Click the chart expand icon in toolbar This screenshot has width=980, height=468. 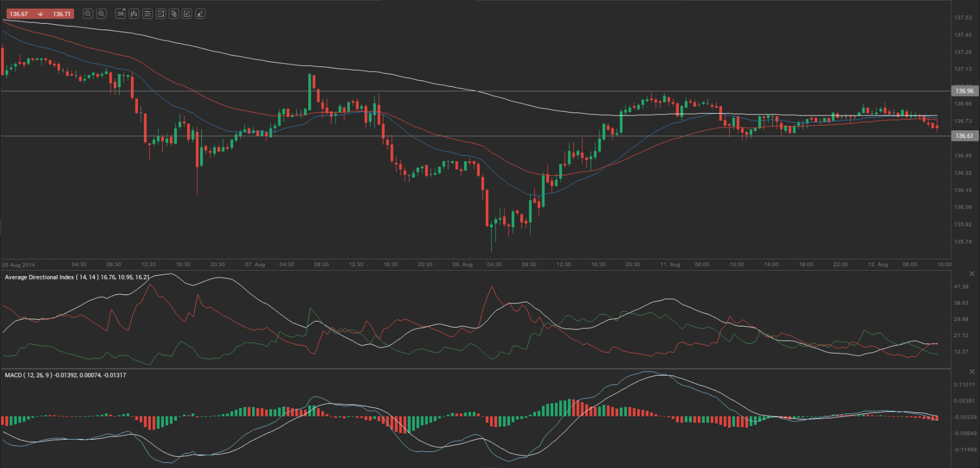tap(160, 14)
